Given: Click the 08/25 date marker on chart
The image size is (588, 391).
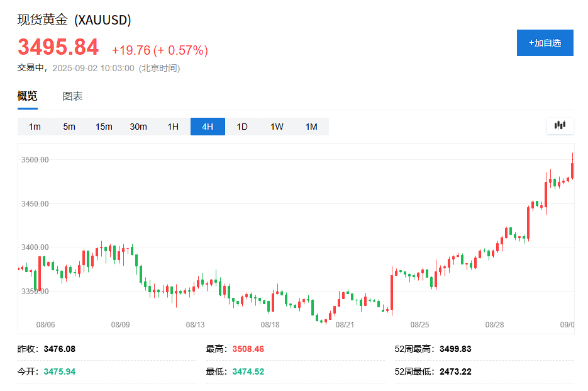Looking at the screenshot, I should tap(419, 324).
